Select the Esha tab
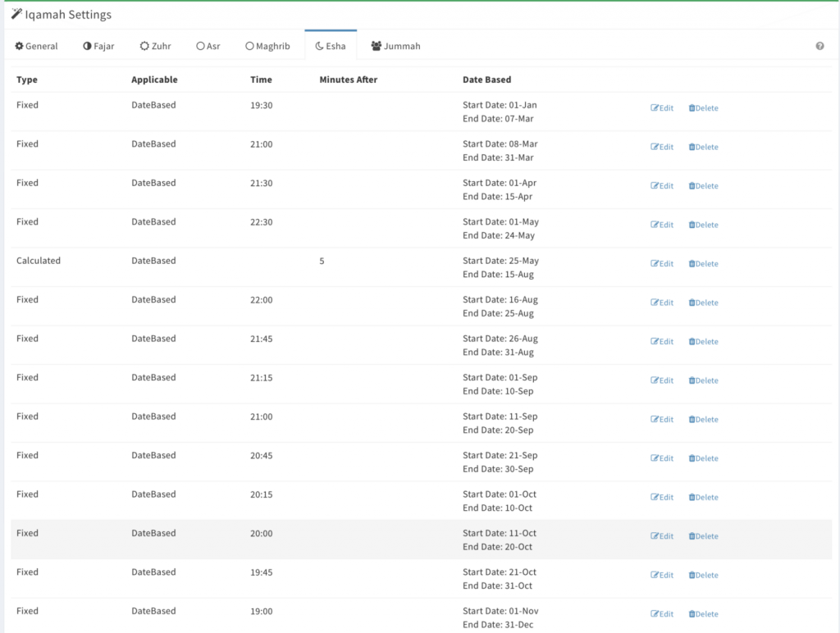The height and width of the screenshot is (633, 840). pyautogui.click(x=331, y=47)
